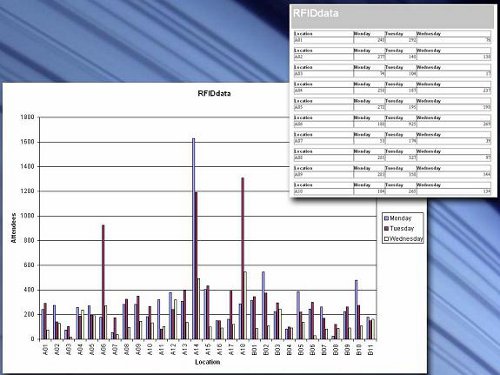Click the Monday blue legend swatch

pos(387,218)
